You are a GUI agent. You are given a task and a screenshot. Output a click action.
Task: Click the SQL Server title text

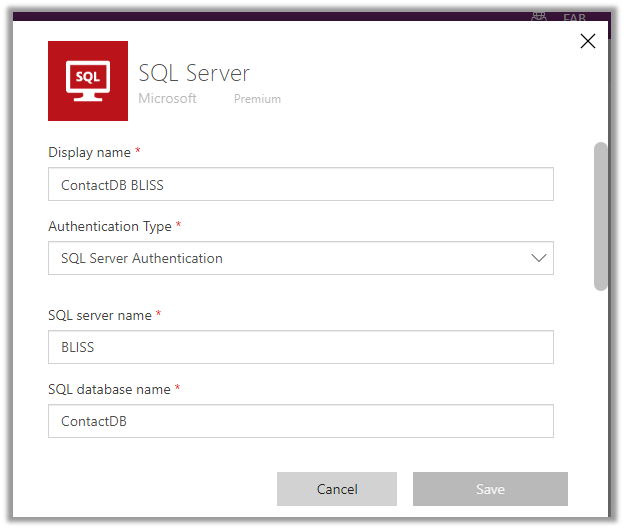(x=194, y=73)
